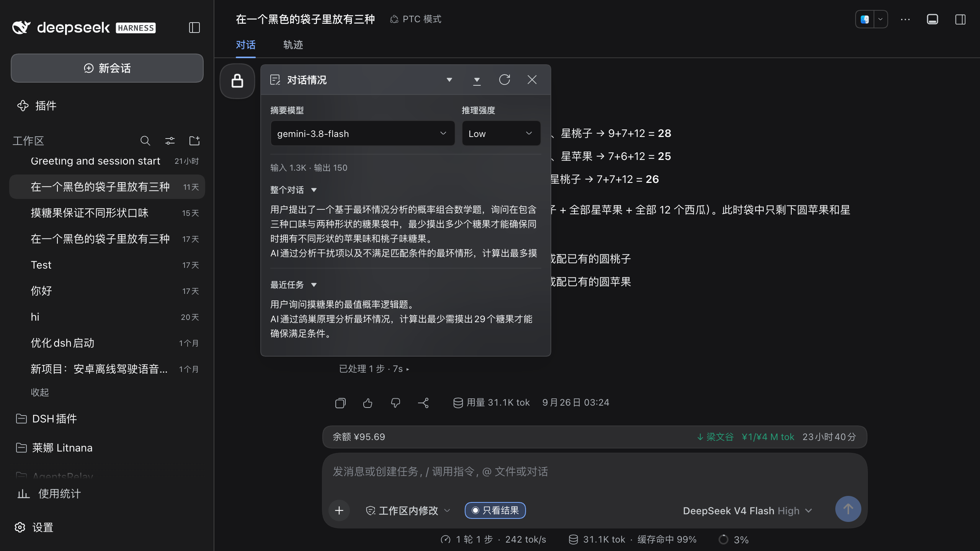Screen dimensions: 980x551
Task: Copy the assistant reply
Action: coord(340,403)
